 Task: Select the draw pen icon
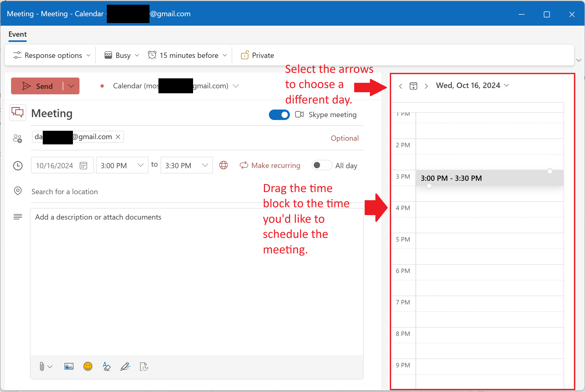click(x=125, y=366)
